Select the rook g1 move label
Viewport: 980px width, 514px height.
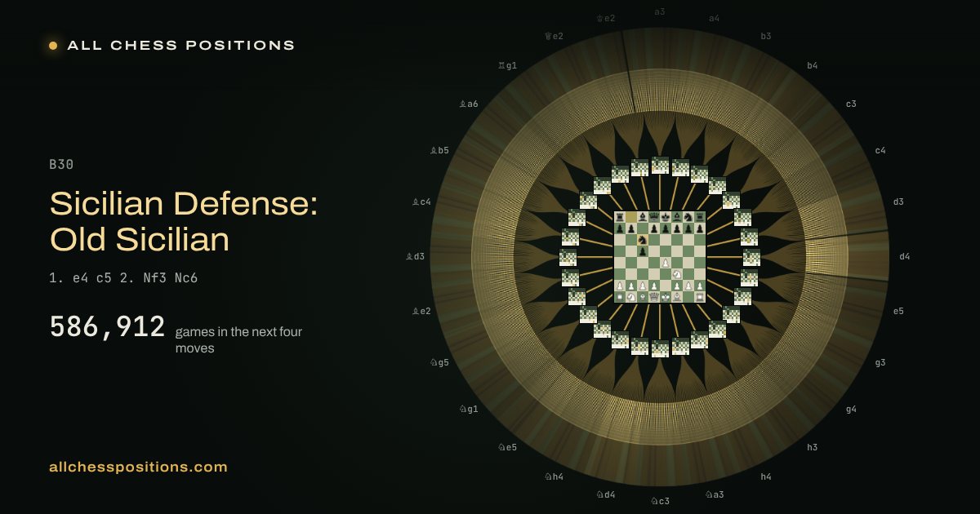click(x=507, y=65)
